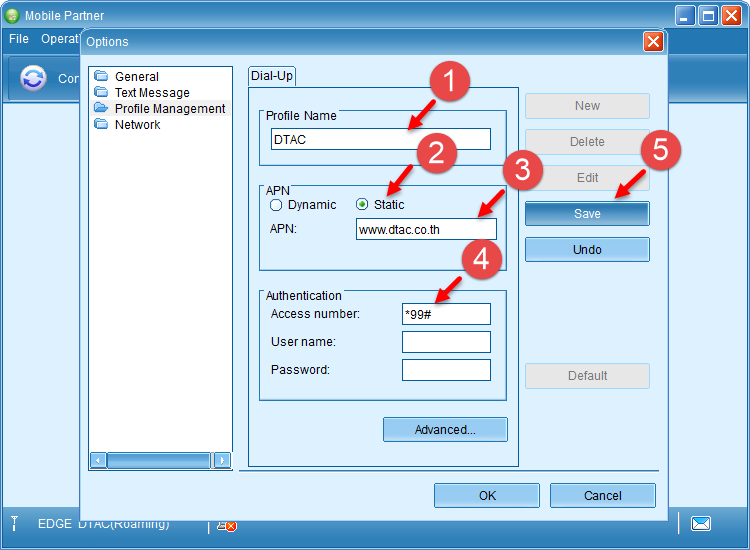Click the User name field
Screen dimensions: 750x550
pyautogui.click(x=446, y=342)
